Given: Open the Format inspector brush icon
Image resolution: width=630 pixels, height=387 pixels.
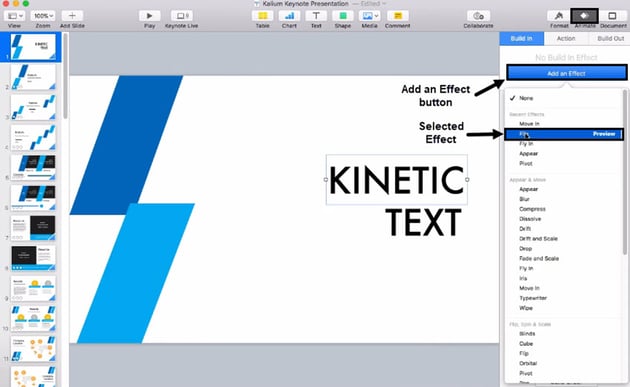Looking at the screenshot, I should pyautogui.click(x=559, y=16).
